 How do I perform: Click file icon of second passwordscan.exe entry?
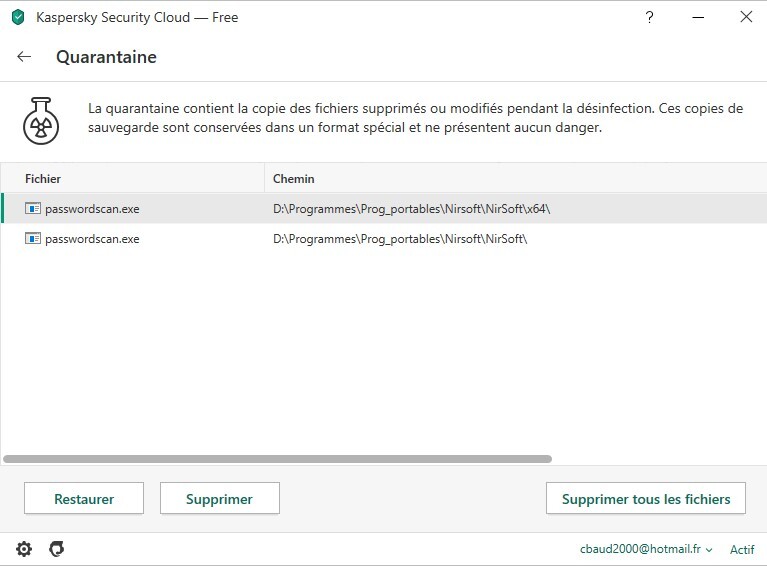point(33,239)
